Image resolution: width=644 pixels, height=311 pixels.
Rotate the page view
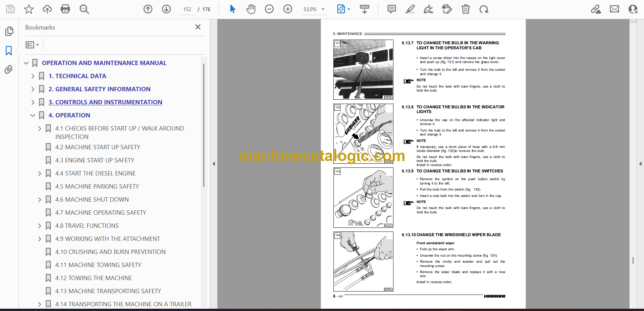tap(484, 9)
